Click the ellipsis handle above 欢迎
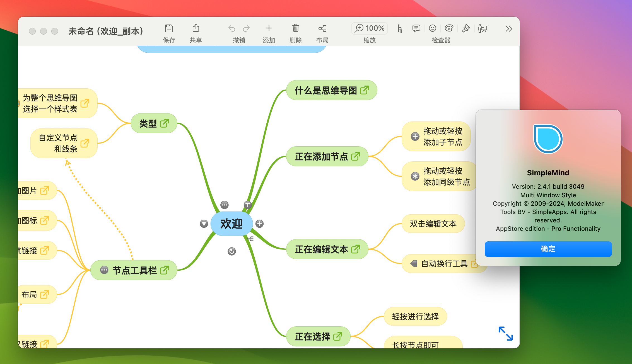The height and width of the screenshot is (364, 632). (x=224, y=205)
